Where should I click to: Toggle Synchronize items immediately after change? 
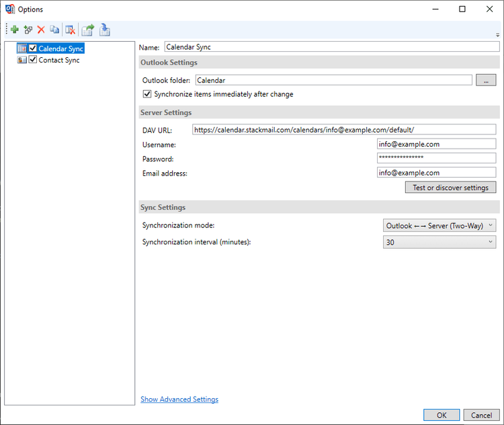coord(147,94)
